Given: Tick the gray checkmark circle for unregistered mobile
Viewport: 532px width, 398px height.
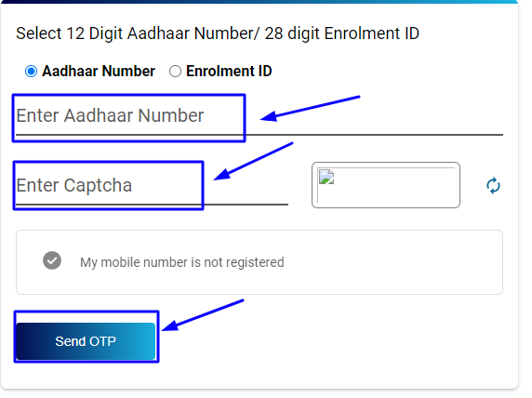Looking at the screenshot, I should [x=52, y=260].
